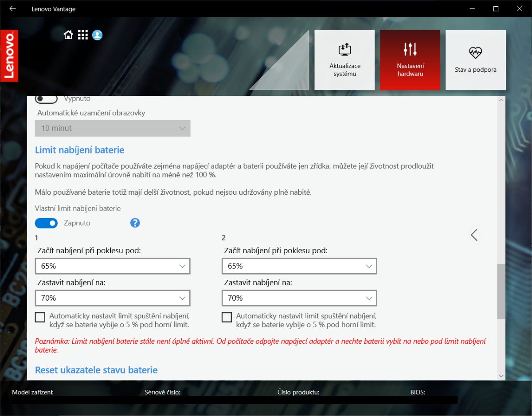Image resolution: width=532 pixels, height=416 pixels.
Task: Go back using the title bar arrow
Action: click(12, 8)
